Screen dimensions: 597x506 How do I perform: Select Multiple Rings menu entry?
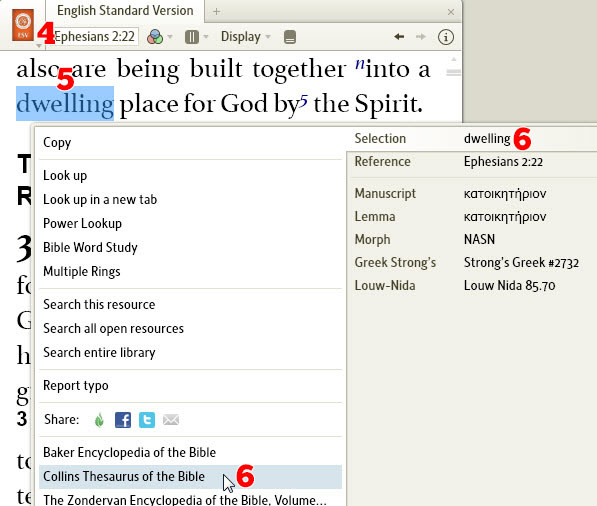[81, 271]
